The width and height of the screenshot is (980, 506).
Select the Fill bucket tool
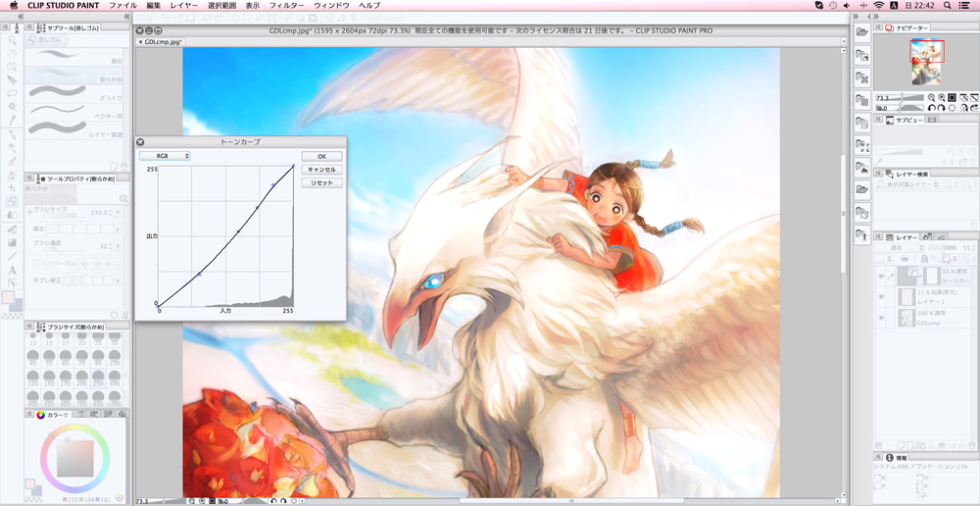[x=12, y=228]
